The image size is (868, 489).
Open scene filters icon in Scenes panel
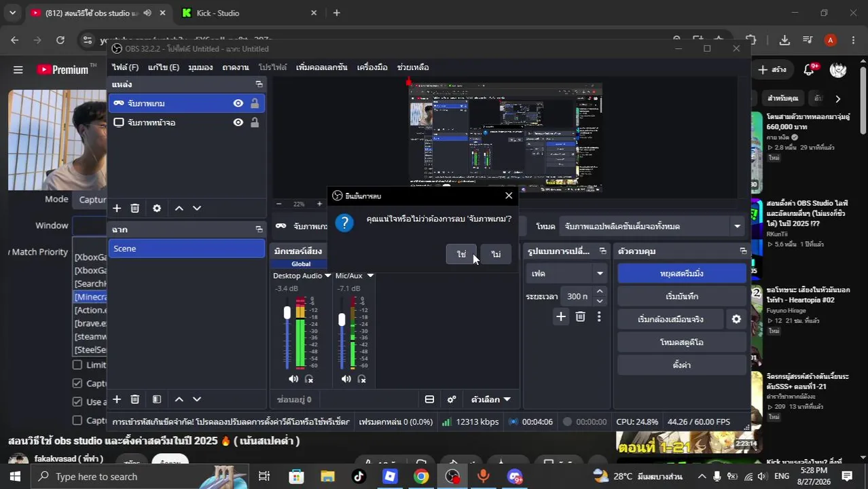pyautogui.click(x=157, y=399)
